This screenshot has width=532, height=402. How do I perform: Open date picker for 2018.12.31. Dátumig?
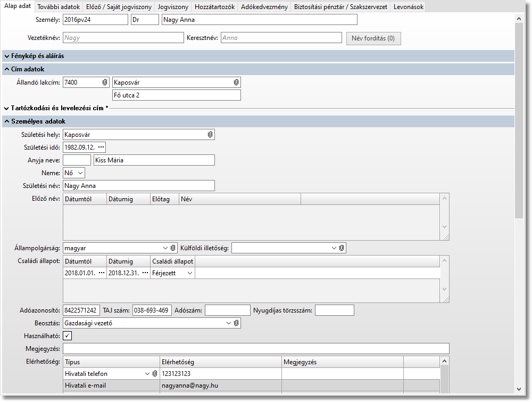(x=145, y=273)
